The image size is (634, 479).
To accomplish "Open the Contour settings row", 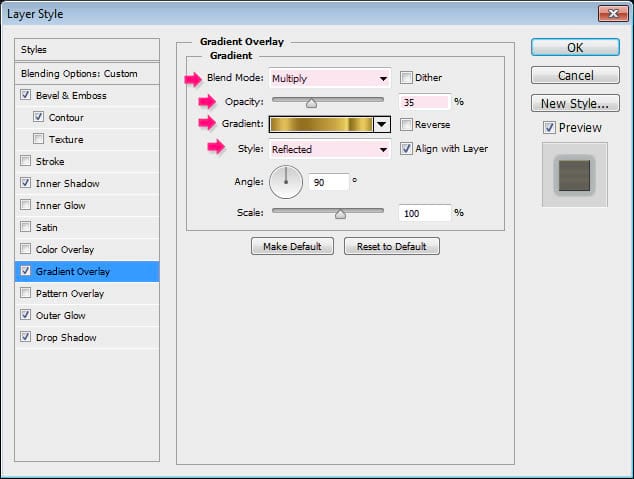I will click(87, 117).
